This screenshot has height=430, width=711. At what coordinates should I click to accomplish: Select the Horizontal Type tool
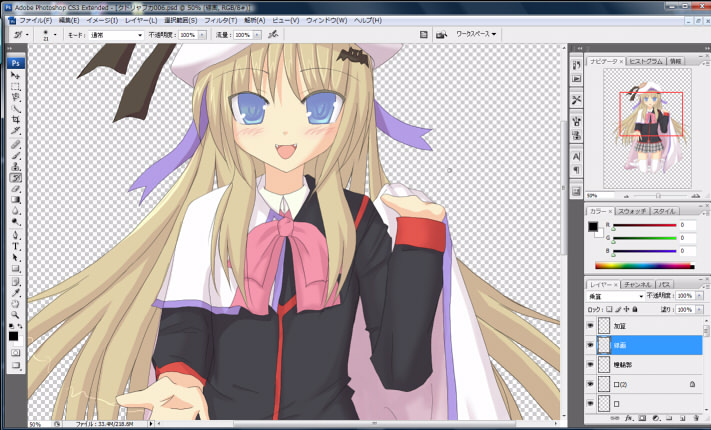[15, 246]
